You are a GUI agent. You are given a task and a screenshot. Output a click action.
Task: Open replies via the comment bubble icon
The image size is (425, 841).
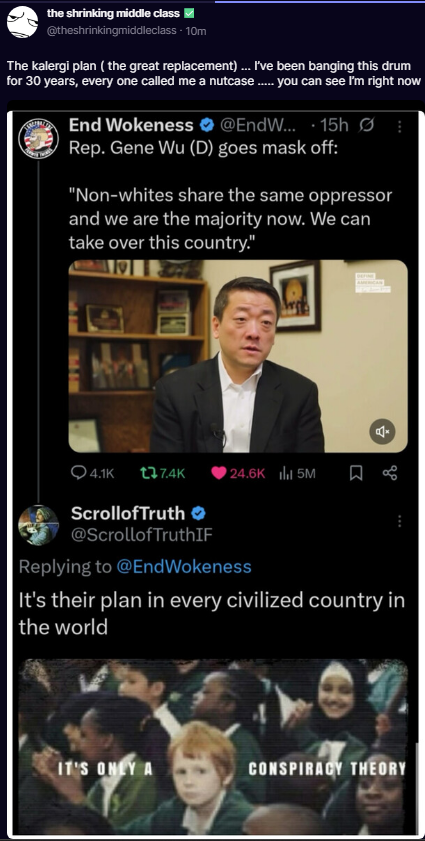point(78,473)
